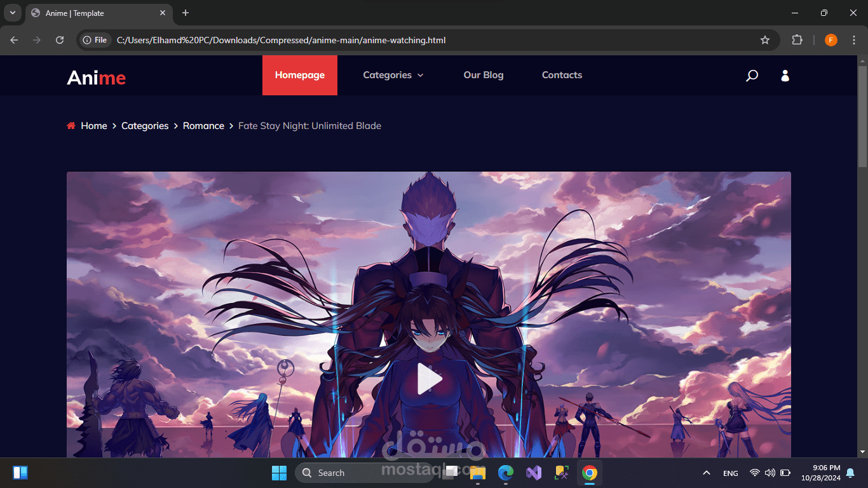The image size is (868, 488).
Task: Bookmark this page with the star icon
Action: 765,40
